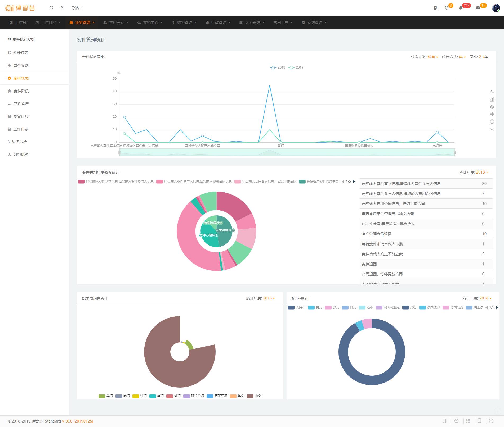Click the save chart as image icon
This screenshot has width=504, height=427.
(492, 129)
